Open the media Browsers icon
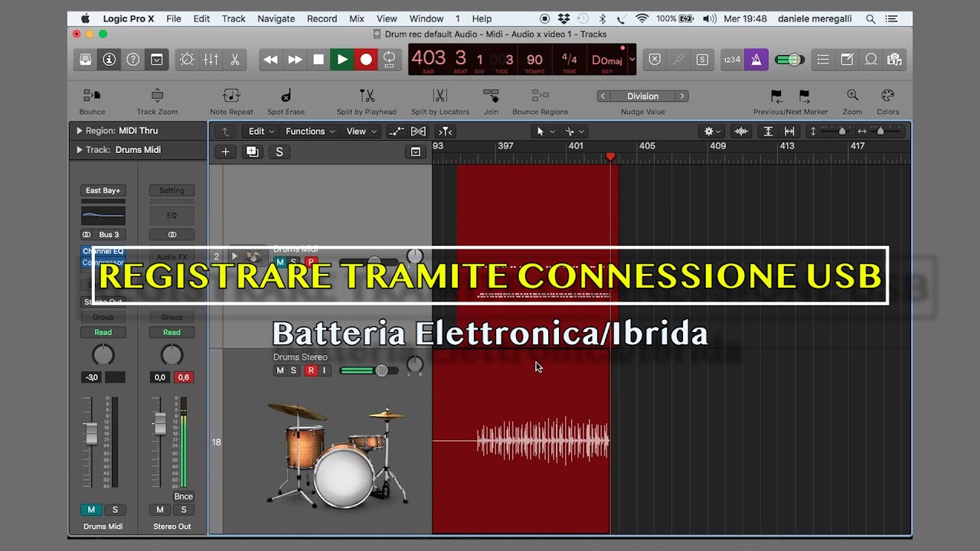 pyautogui.click(x=894, y=59)
